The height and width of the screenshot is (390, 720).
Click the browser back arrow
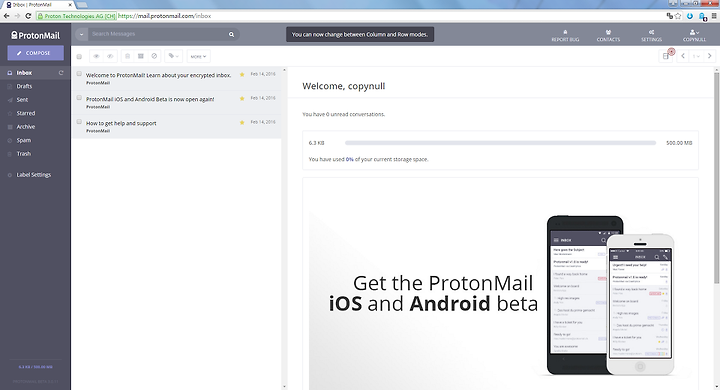[x=6, y=16]
